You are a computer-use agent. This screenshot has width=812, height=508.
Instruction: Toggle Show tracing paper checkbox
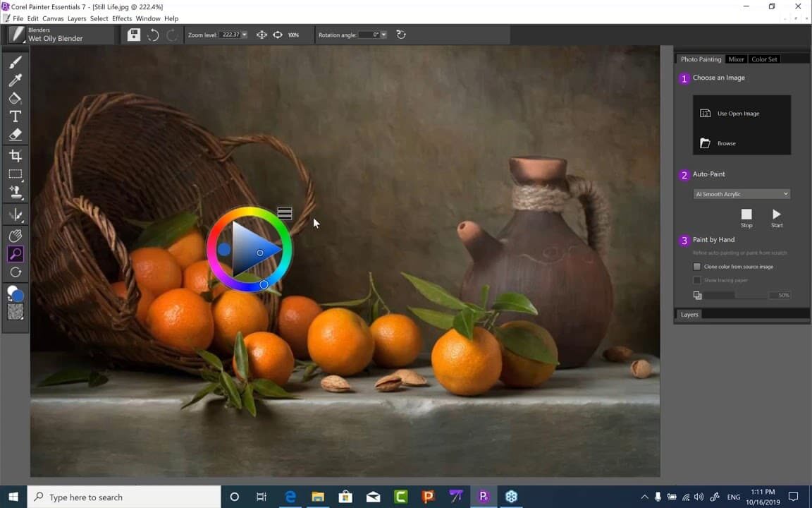click(x=697, y=280)
